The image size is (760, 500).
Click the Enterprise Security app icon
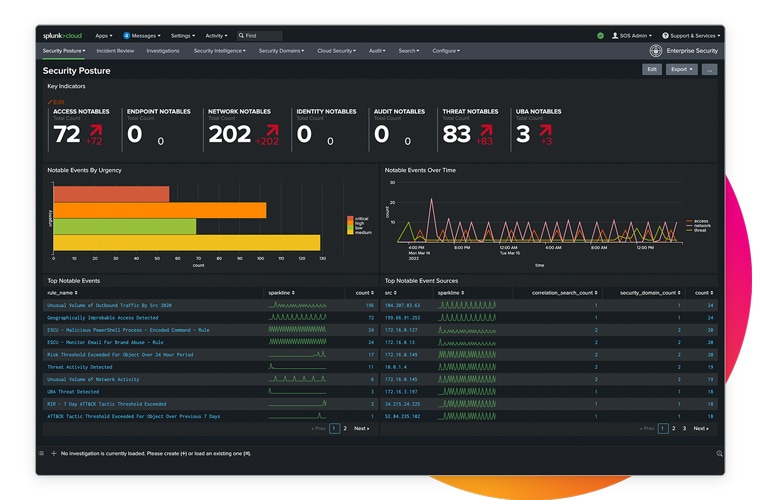tap(656, 50)
